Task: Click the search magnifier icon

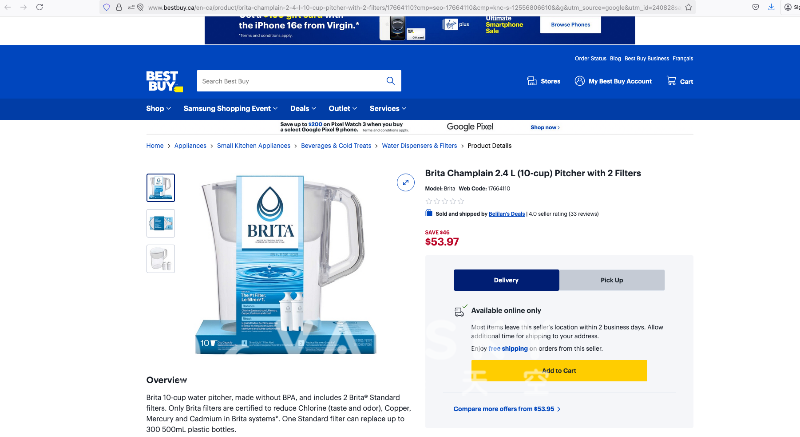Action: [390, 81]
